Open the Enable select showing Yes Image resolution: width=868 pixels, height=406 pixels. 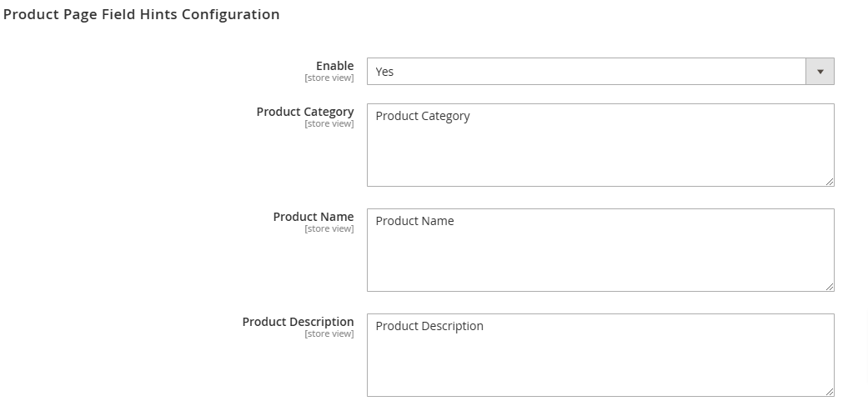point(600,72)
